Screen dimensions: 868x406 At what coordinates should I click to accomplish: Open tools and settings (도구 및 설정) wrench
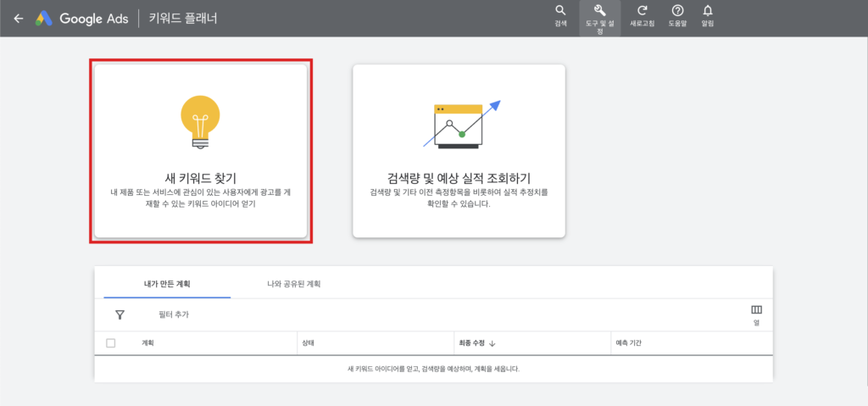pos(599,11)
